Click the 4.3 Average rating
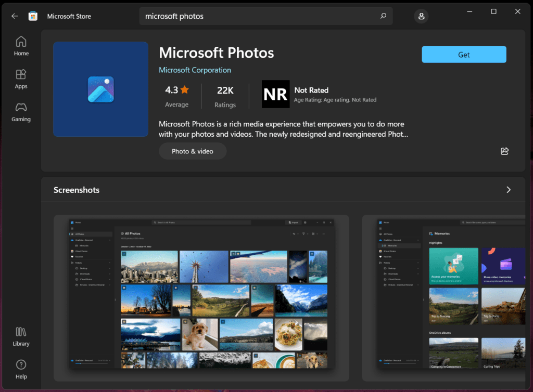The height and width of the screenshot is (392, 533). pyautogui.click(x=177, y=96)
